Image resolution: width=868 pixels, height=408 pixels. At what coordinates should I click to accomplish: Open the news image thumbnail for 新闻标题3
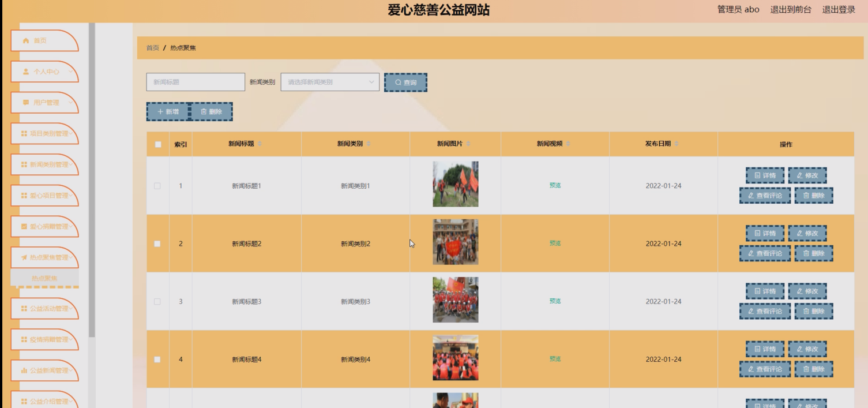coord(456,300)
